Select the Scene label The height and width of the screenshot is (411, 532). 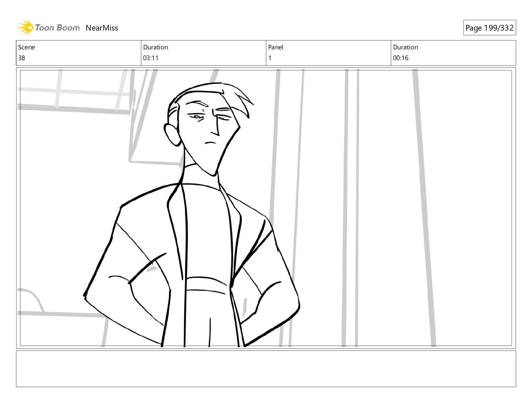pyautogui.click(x=27, y=47)
